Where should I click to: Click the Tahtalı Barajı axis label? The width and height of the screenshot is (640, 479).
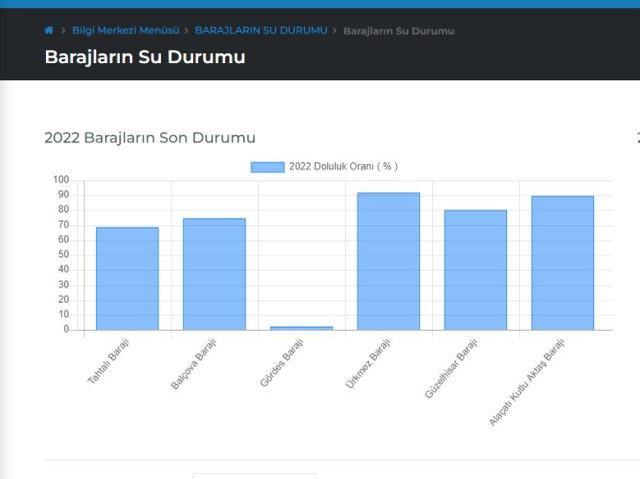tap(108, 361)
